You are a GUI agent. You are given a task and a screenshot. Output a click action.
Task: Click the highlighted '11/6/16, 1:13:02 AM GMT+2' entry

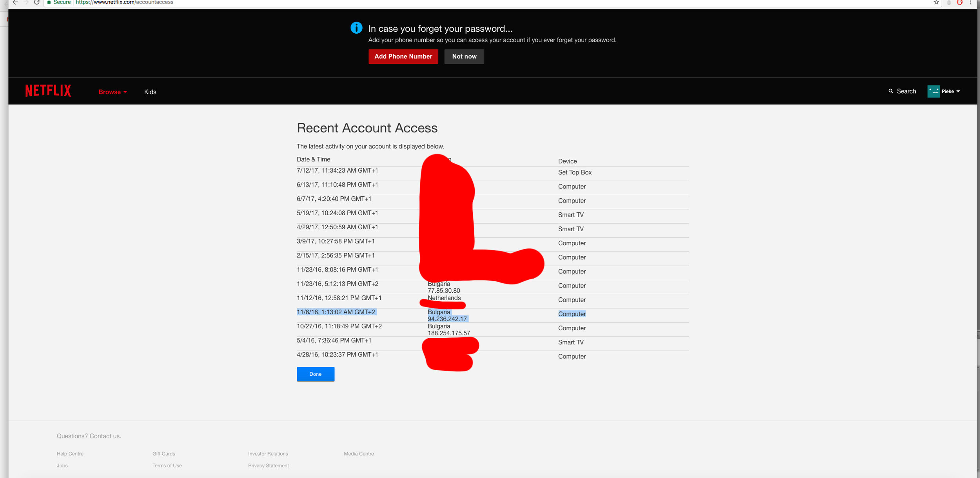336,312
